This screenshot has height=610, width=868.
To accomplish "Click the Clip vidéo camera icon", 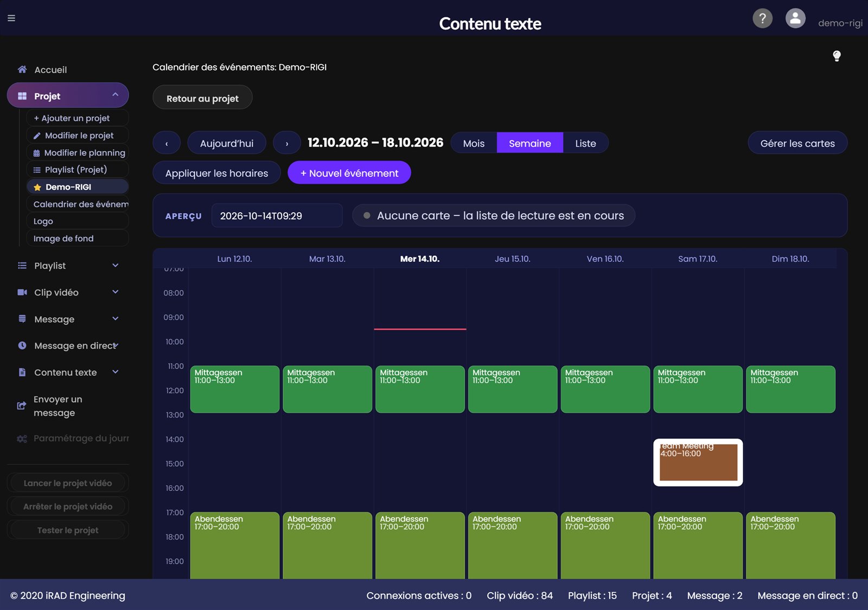I will click(22, 292).
